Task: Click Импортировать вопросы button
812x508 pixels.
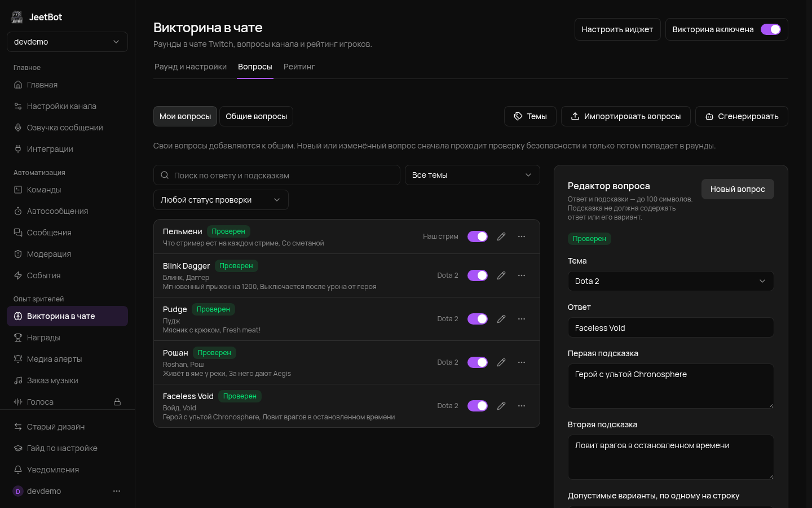Action: pos(626,116)
